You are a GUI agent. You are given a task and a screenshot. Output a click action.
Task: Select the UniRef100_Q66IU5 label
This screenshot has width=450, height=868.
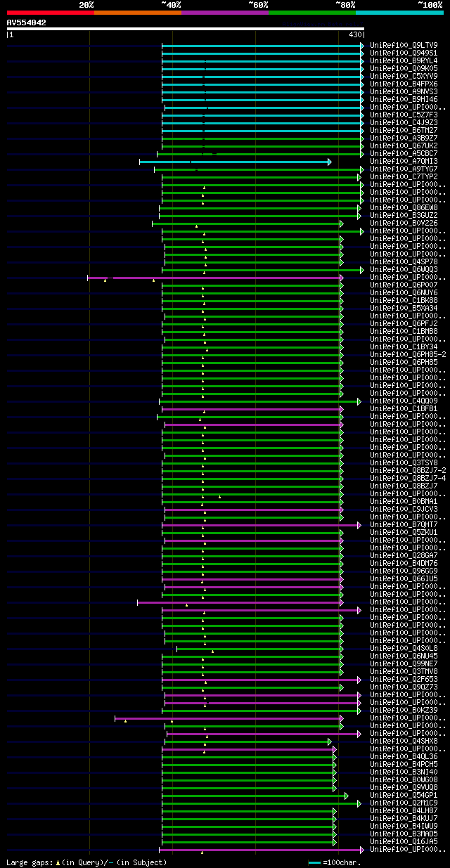(404, 578)
